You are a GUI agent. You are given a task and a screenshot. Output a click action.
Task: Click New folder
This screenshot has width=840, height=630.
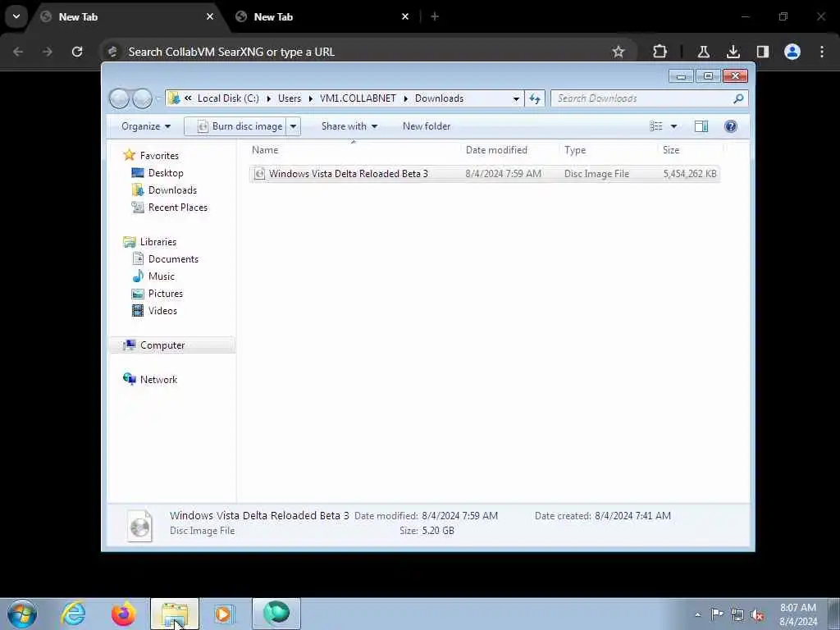(x=427, y=126)
